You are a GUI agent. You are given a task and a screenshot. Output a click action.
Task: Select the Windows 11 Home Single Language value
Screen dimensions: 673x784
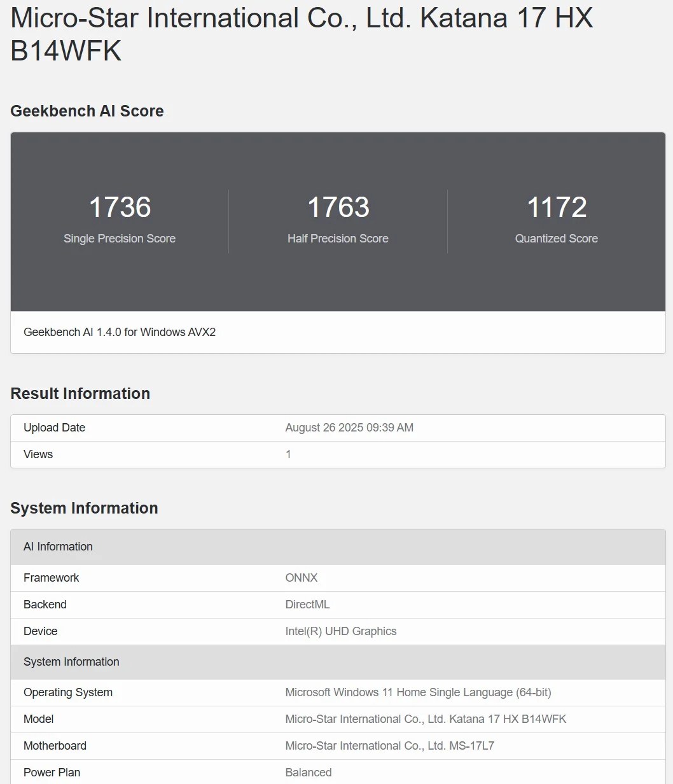[x=419, y=692]
